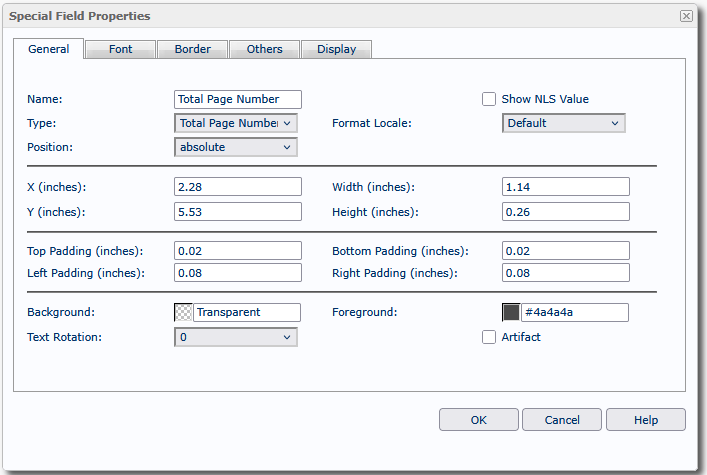Enable the Show NLS Value checkbox
The height and width of the screenshot is (475, 707).
pyautogui.click(x=489, y=99)
